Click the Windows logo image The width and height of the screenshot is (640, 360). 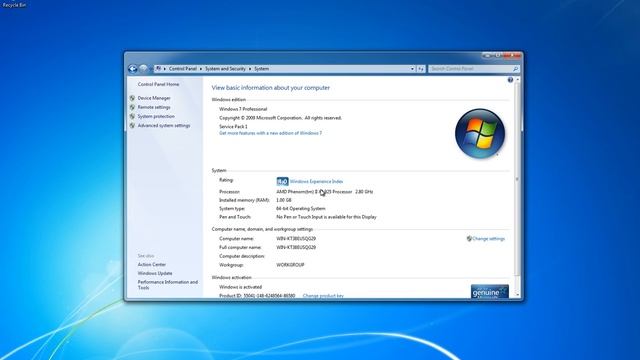[x=480, y=133]
